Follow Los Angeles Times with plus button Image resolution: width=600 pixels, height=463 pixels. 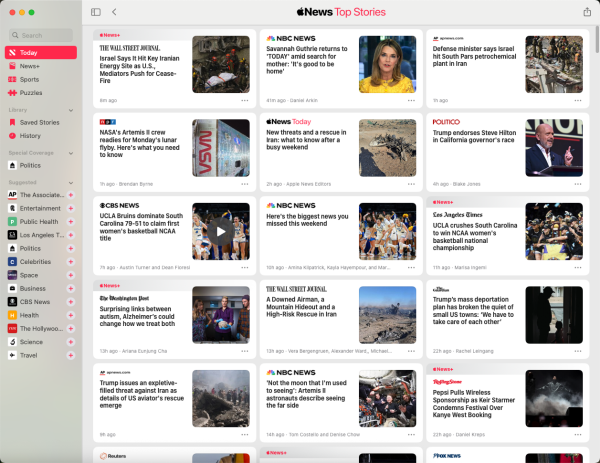coord(71,235)
